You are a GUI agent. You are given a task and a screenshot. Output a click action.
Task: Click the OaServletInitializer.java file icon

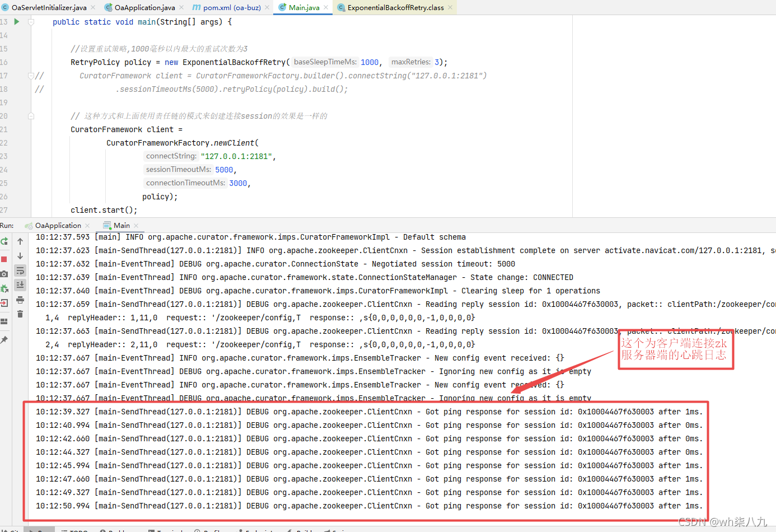click(x=6, y=7)
